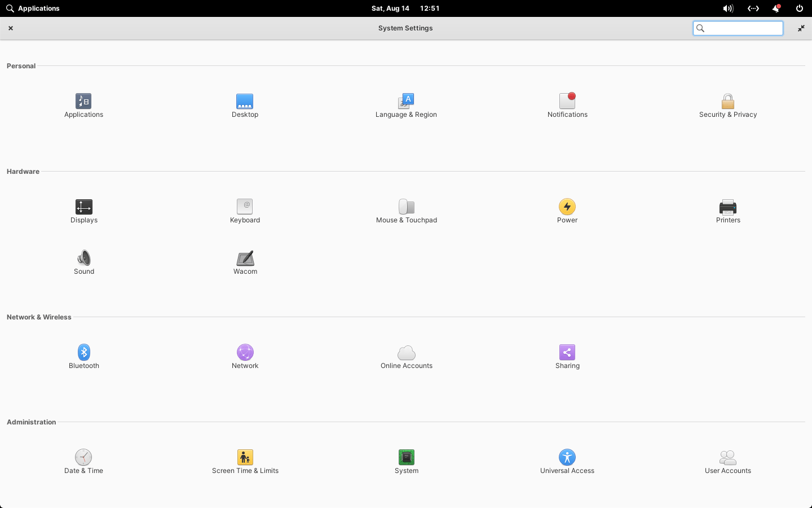Click the date and time in top panel
Viewport: 812px width, 508px height.
[405, 8]
